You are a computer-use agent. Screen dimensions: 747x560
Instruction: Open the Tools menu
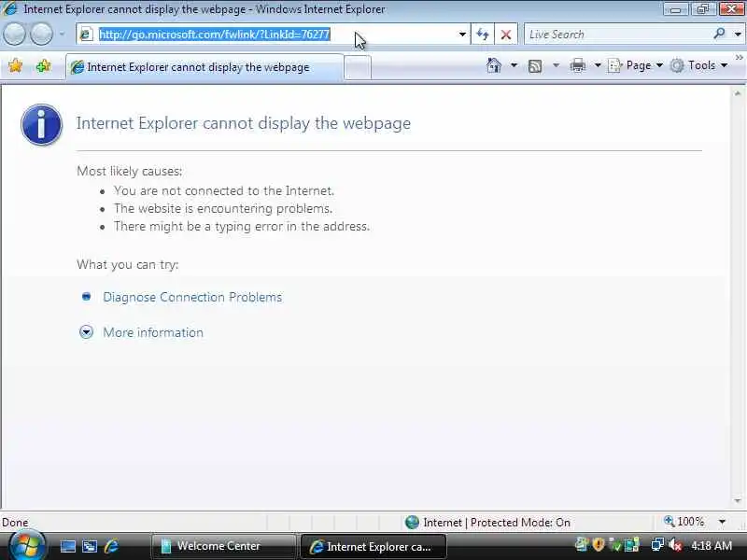(698, 65)
